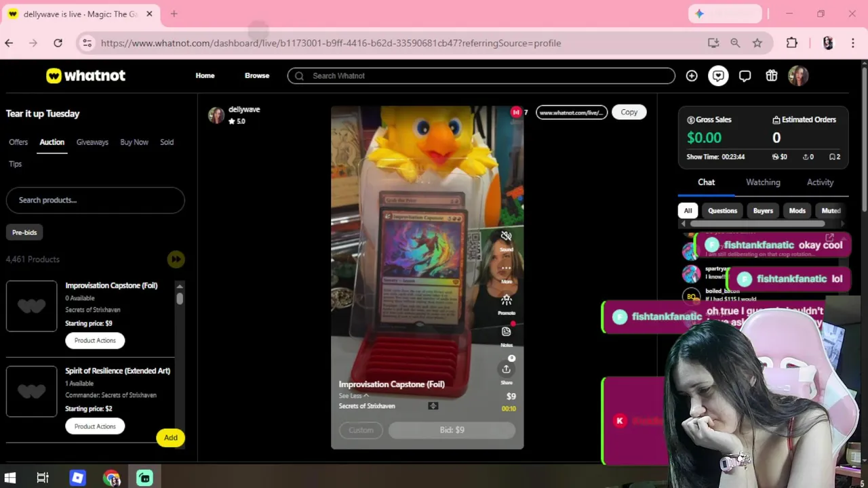Select the Auction tab
The width and height of the screenshot is (868, 488).
click(x=52, y=142)
